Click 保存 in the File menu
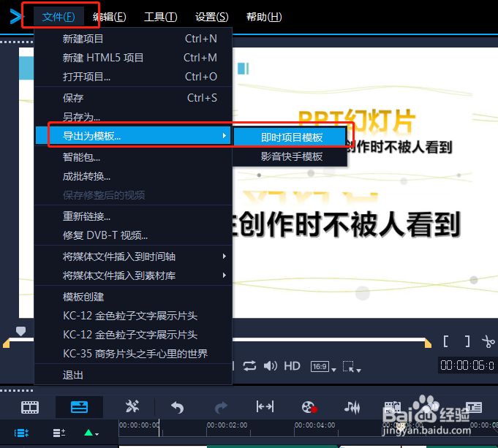Image resolution: width=498 pixels, height=448 pixels. (x=133, y=98)
